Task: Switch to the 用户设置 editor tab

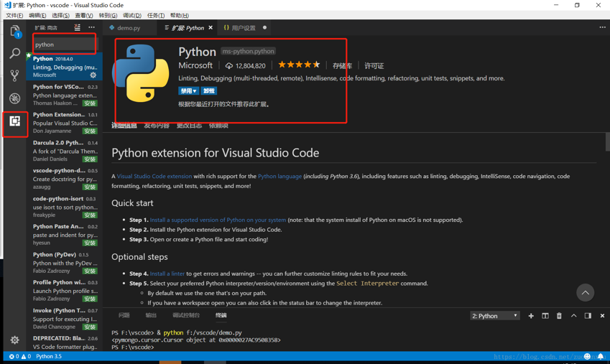Action: coord(244,27)
